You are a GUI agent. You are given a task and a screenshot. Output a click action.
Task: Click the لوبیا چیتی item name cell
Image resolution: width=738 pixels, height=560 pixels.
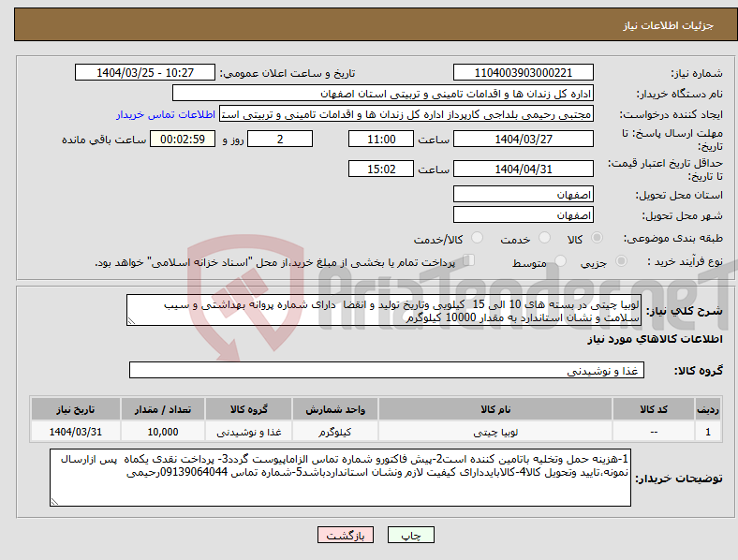tap(495, 432)
